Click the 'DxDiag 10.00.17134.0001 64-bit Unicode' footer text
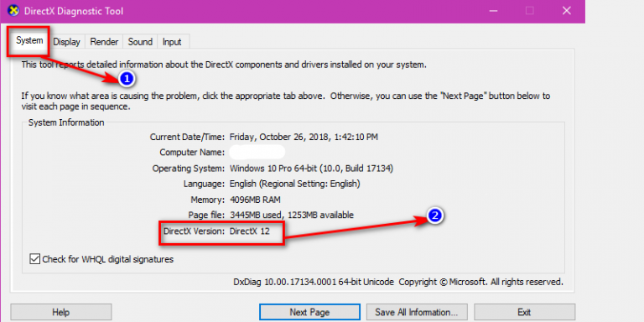 coord(314,282)
